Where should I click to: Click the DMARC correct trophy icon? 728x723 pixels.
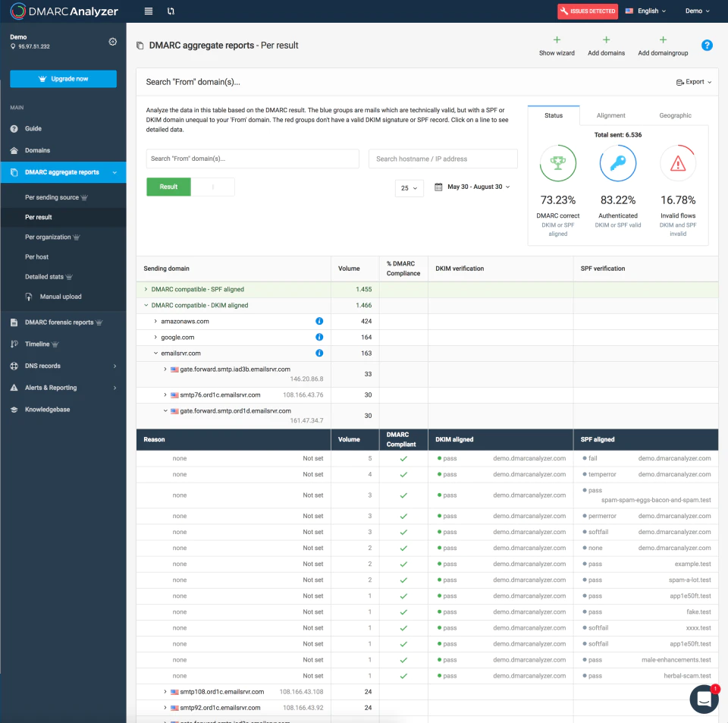coord(557,163)
